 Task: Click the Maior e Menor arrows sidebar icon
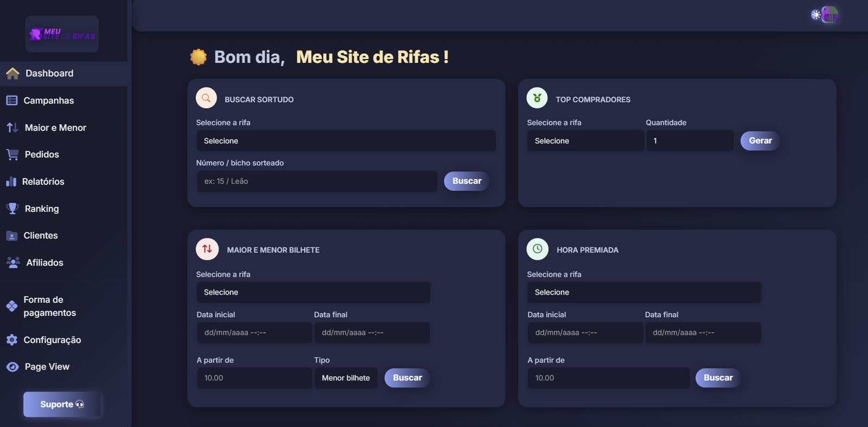tap(12, 128)
